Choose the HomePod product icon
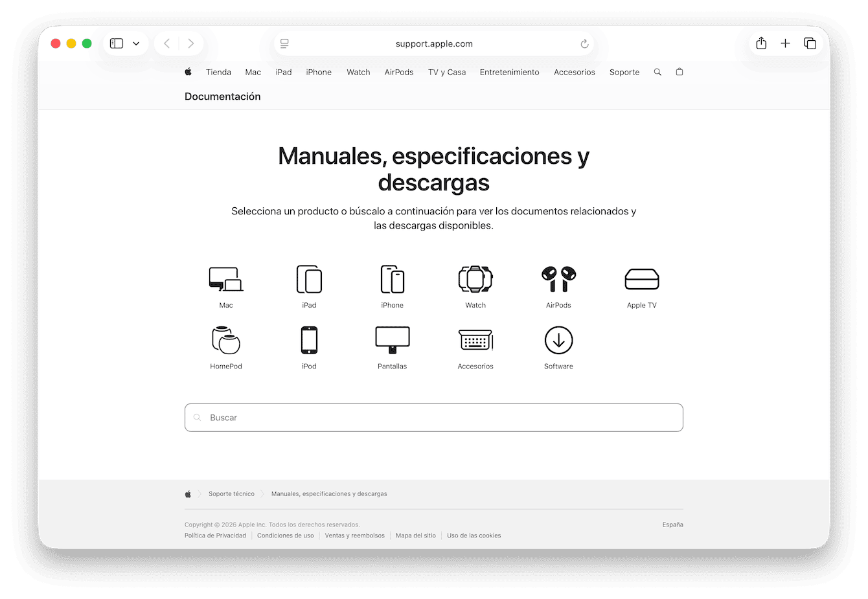This screenshot has width=868, height=599. [x=226, y=340]
